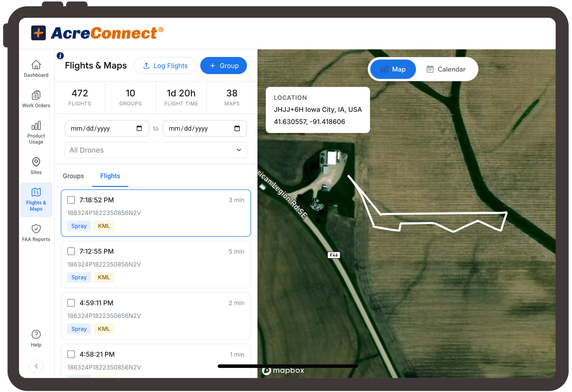
Task: Click the Spray tag on 7:12:55 PM flight
Action: coord(79,277)
